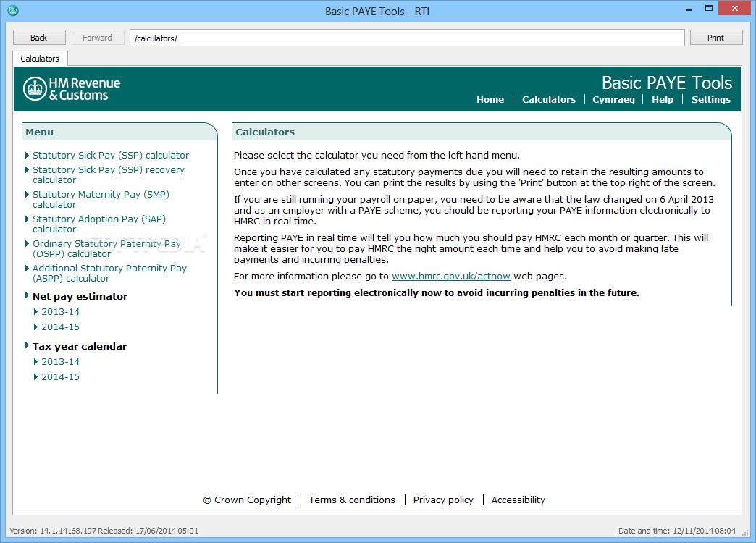Switch language with Cymraeg link

(x=613, y=99)
